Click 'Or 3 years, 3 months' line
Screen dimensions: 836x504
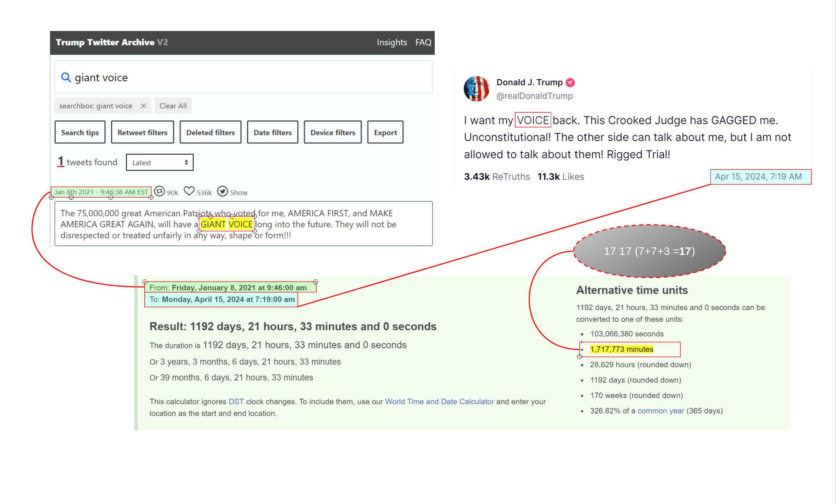pyautogui.click(x=245, y=362)
